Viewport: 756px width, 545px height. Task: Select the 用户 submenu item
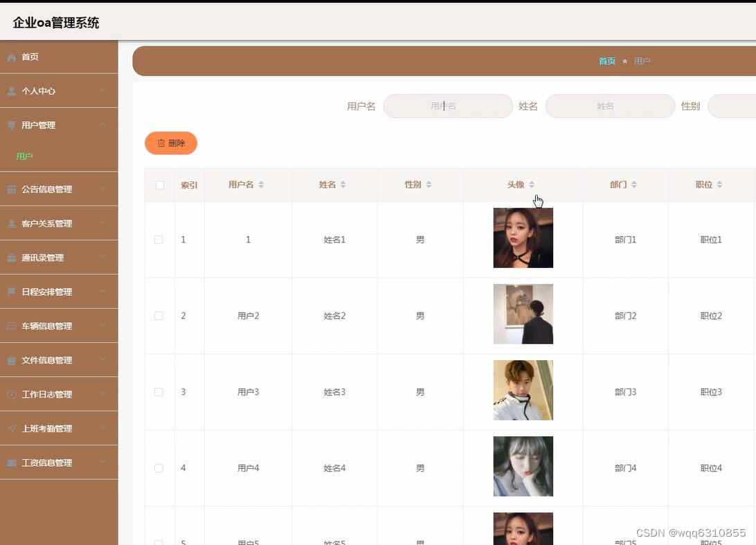(59, 157)
